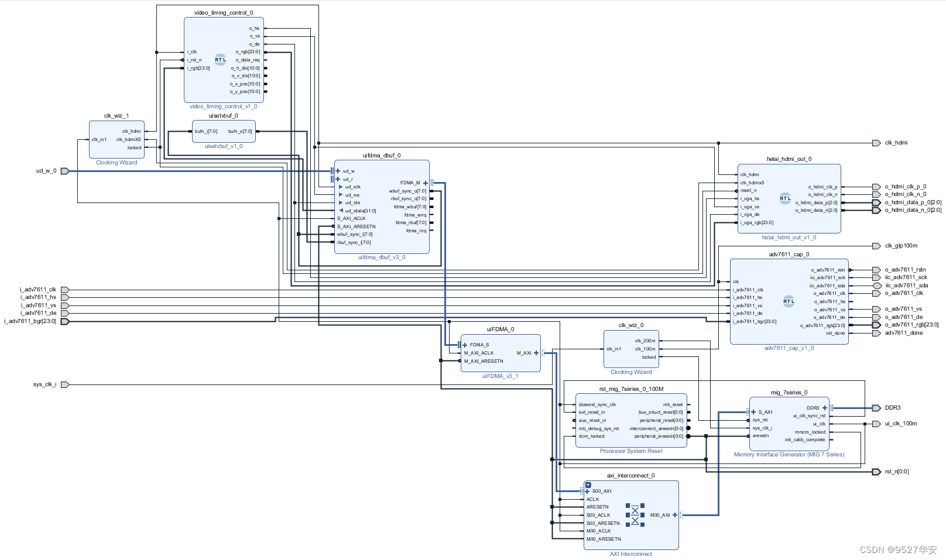Expand the M00_AXI interface pin on axi_interconnect_0
This screenshot has height=560, width=946.
pyautogui.click(x=675, y=515)
